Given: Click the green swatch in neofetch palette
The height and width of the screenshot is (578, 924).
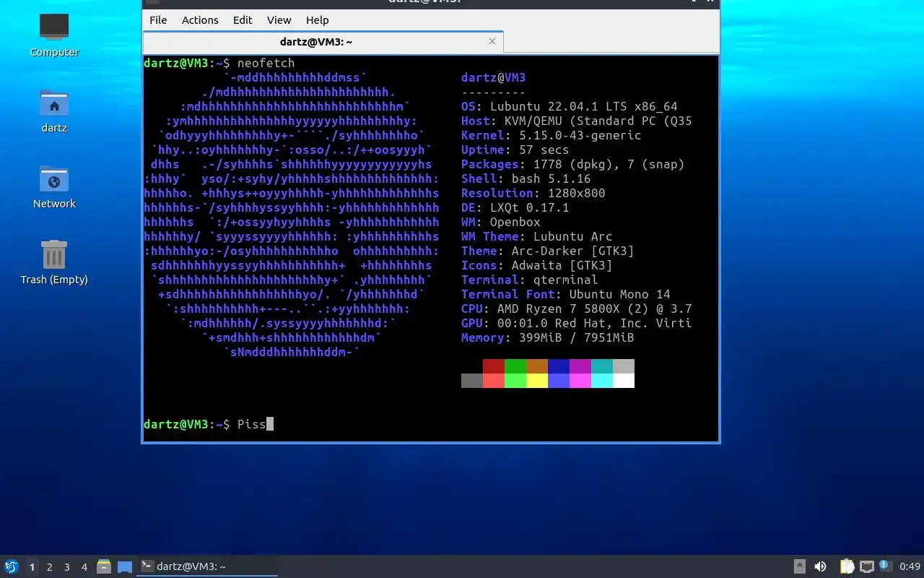Looking at the screenshot, I should coord(515,366).
